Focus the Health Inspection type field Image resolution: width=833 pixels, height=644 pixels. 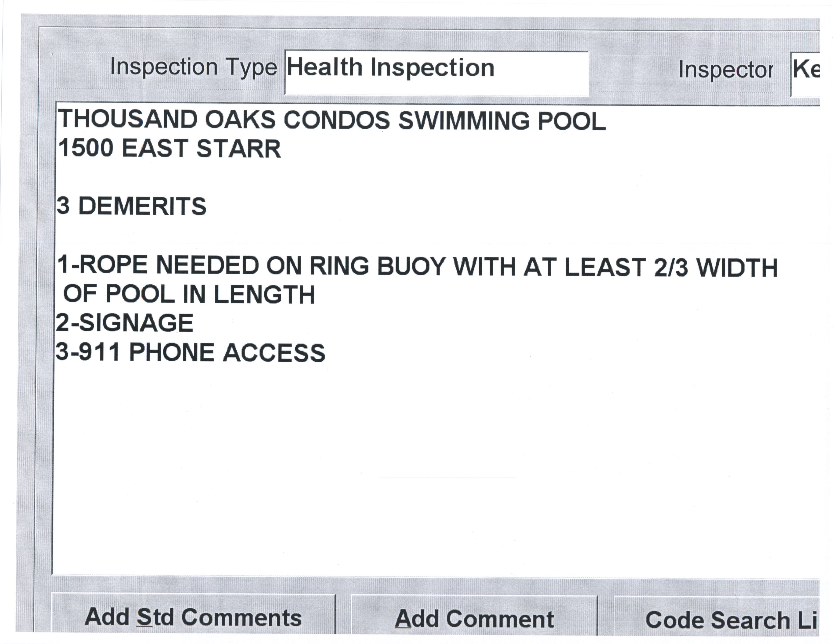click(436, 72)
